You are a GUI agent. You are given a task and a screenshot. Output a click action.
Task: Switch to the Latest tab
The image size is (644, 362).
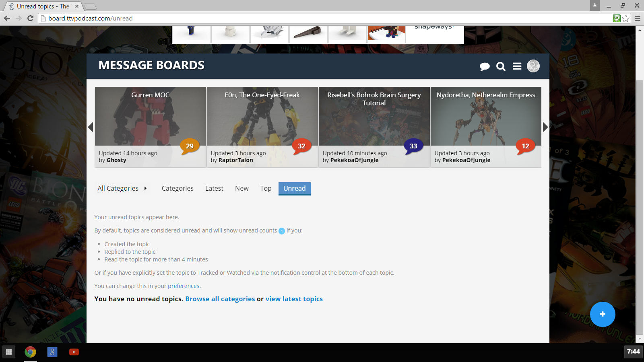tap(214, 188)
